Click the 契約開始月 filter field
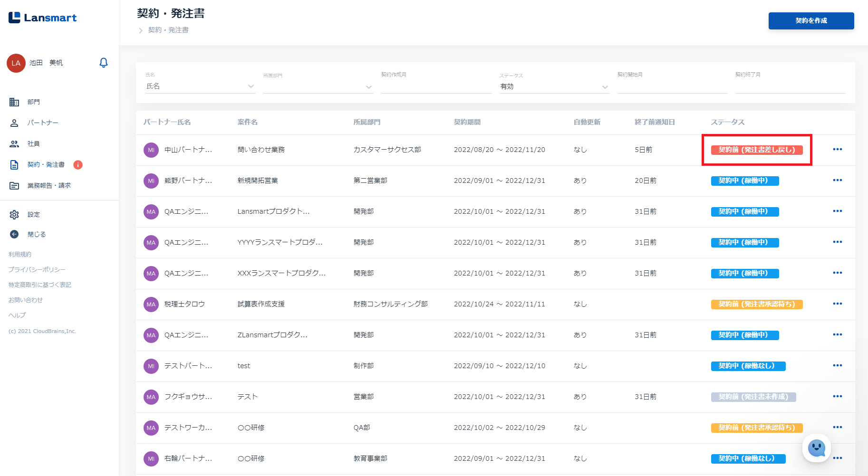 pyautogui.click(x=672, y=86)
